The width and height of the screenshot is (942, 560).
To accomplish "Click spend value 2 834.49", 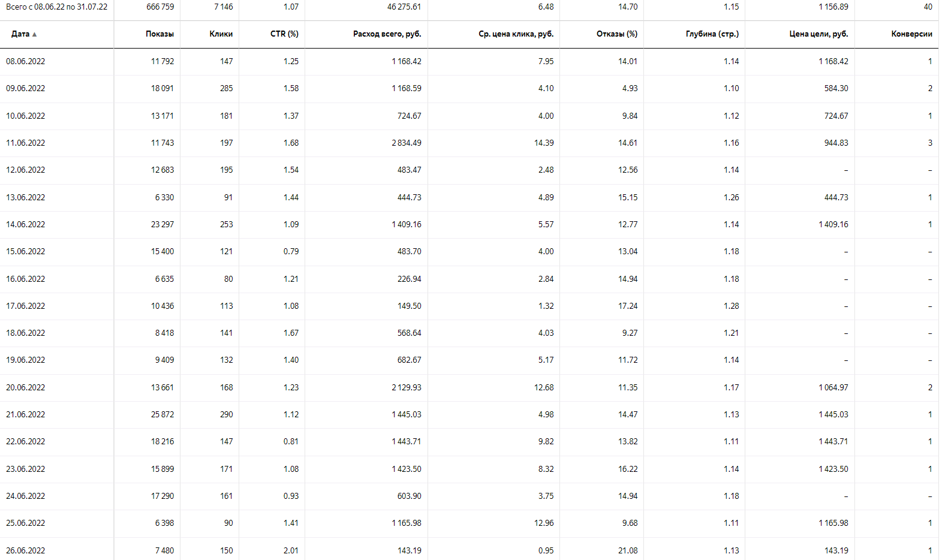I will point(406,143).
